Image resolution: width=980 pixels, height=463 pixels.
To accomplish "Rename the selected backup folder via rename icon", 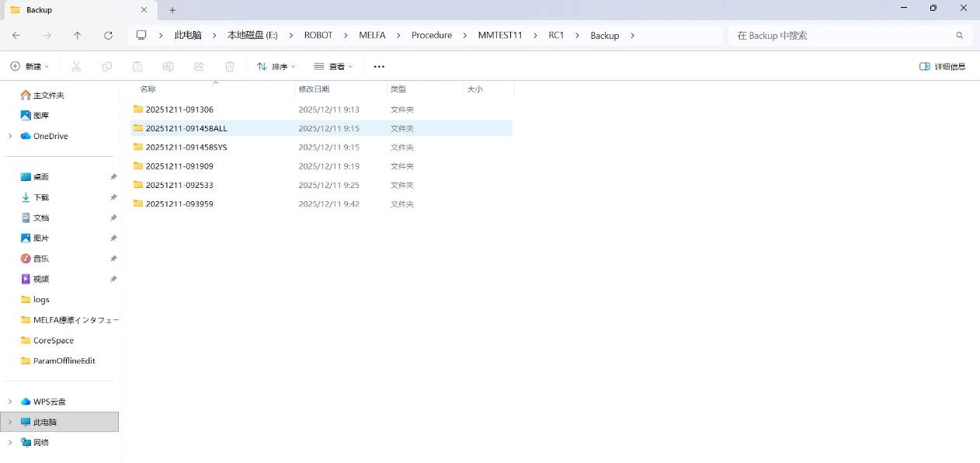I will tap(168, 66).
